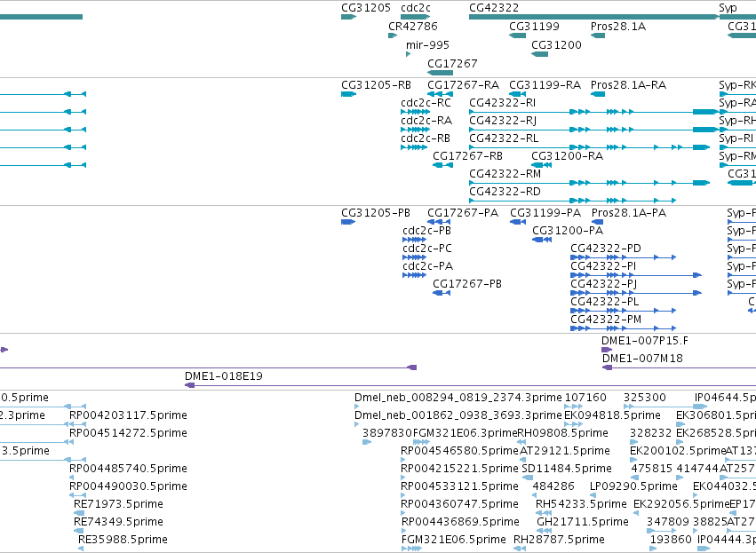This screenshot has width=756, height=553.
Task: Select EST RE35988.5prime
Action: [123, 540]
